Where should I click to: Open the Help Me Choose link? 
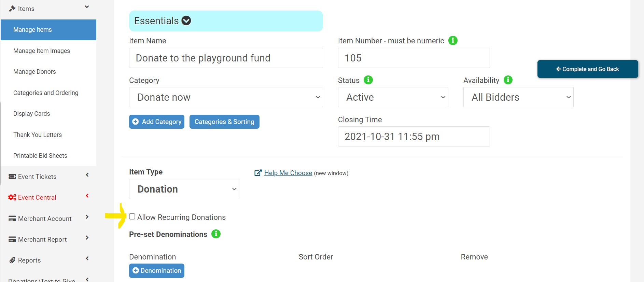[288, 173]
